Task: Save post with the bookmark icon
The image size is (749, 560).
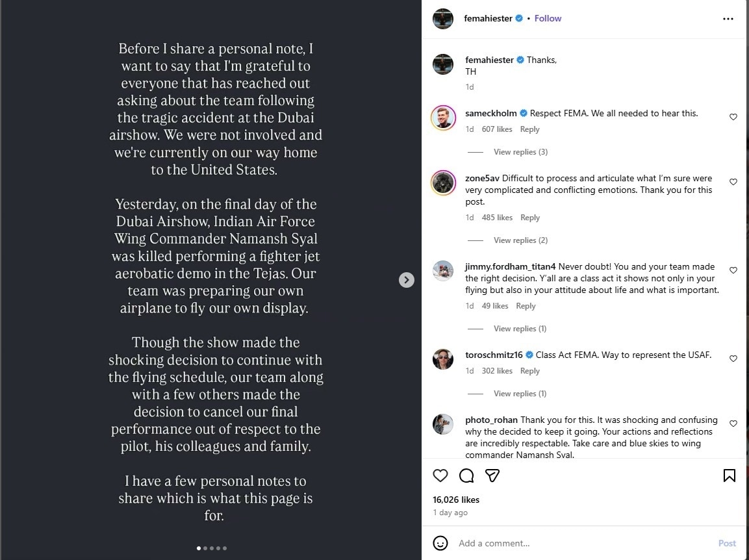Action: click(729, 476)
